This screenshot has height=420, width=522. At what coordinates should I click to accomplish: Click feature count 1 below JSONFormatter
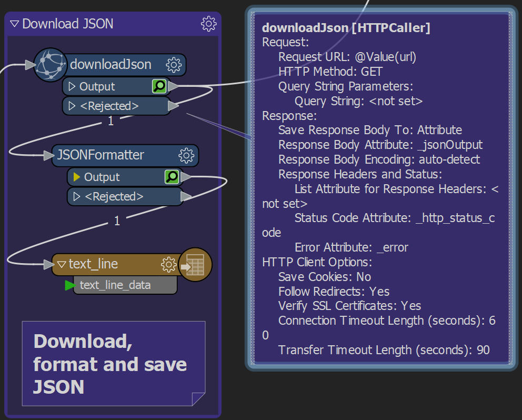pyautogui.click(x=117, y=221)
